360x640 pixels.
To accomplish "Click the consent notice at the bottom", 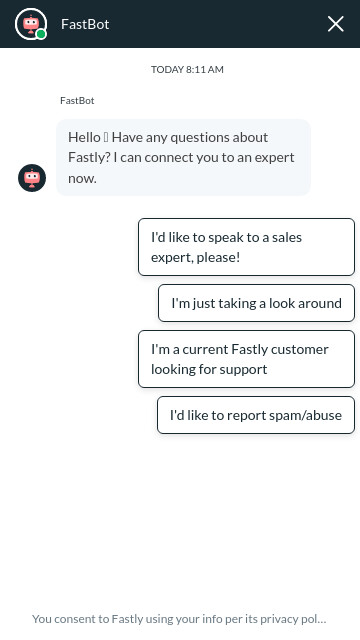I will click(179, 619).
